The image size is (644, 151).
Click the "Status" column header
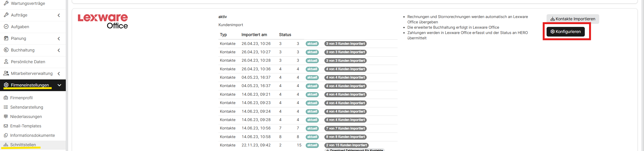285,35
